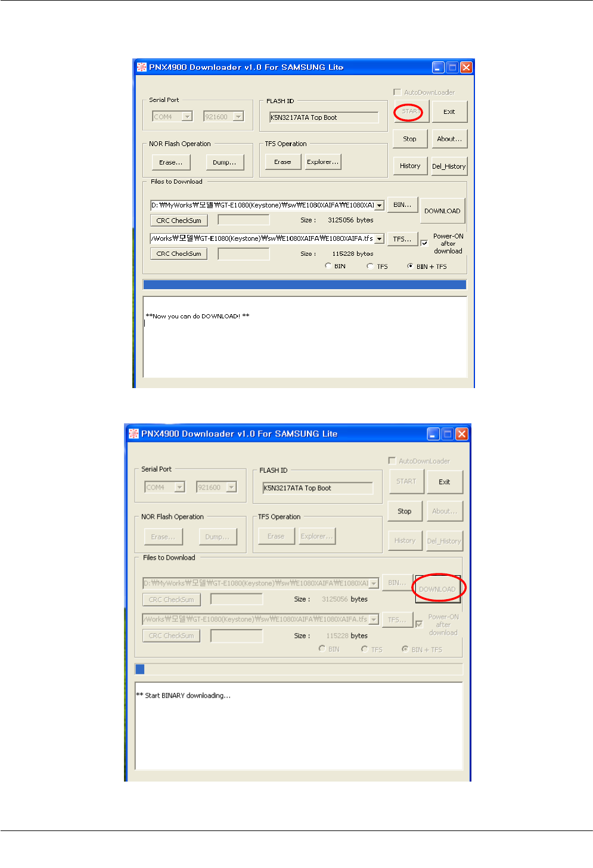
Task: Expand BIN file path dropdown, lower window
Action: pyautogui.click(x=374, y=583)
